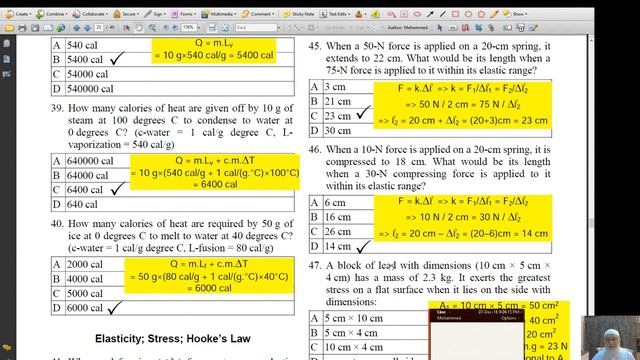Open the Comment dropdown

point(258,14)
